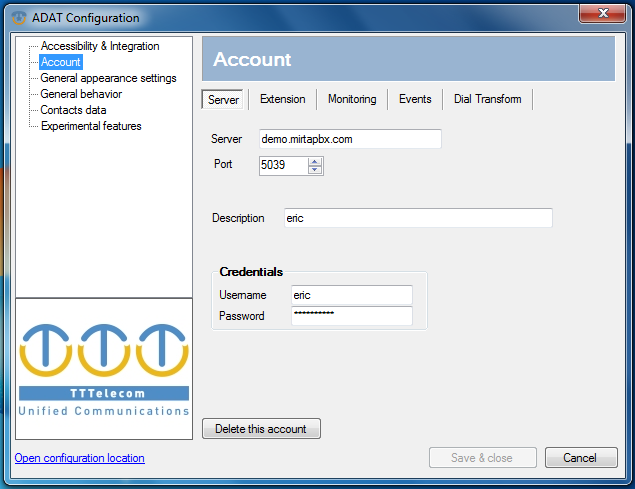Click the Password input field
The image size is (635, 489).
click(351, 316)
